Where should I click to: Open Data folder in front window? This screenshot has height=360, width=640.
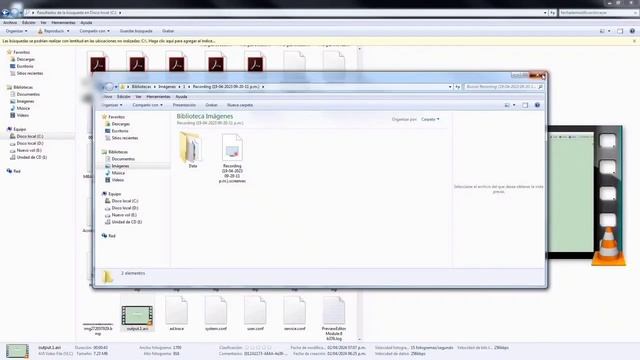192,150
